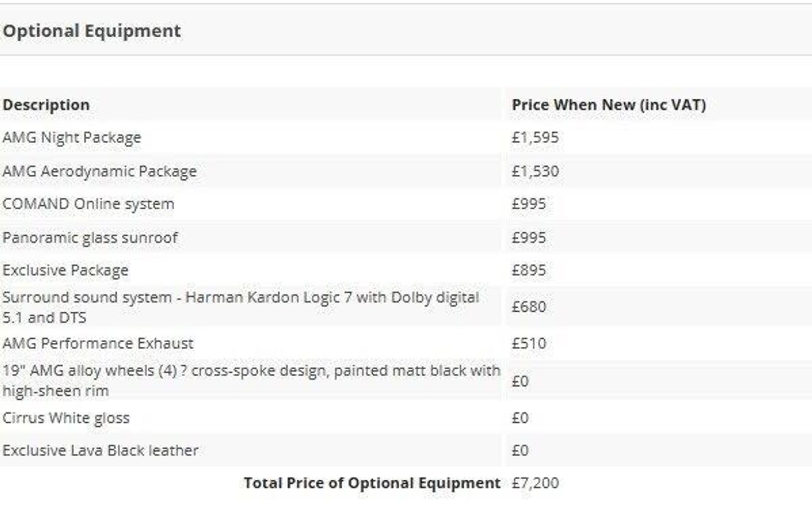Click the COMAND Online system entry
This screenshot has height=526, width=812.
click(89, 204)
